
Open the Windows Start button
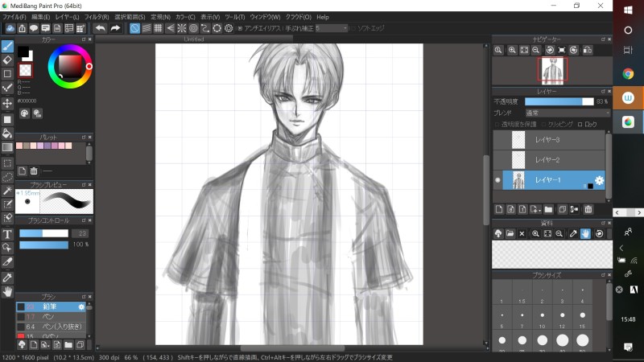point(628,10)
